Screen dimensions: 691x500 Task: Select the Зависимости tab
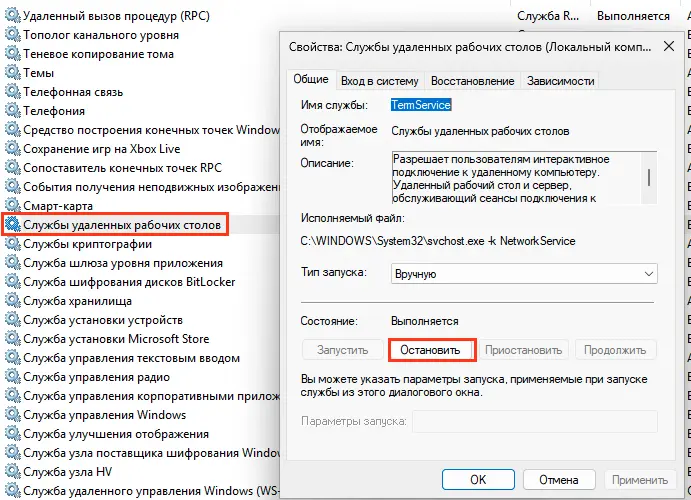coord(560,81)
